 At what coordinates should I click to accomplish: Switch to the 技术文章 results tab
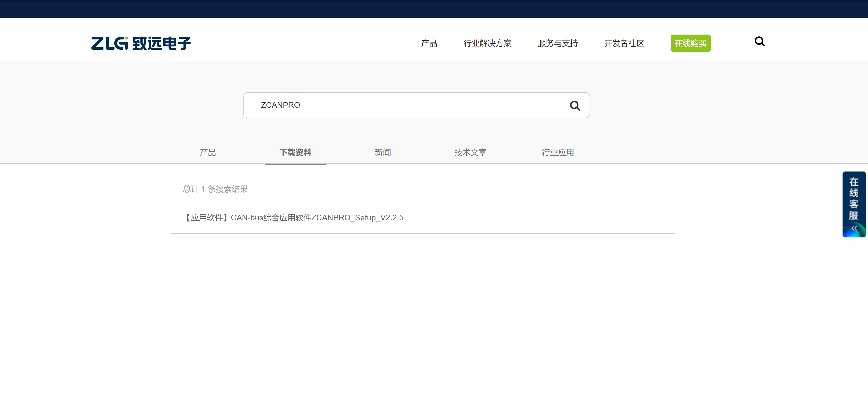coord(470,153)
